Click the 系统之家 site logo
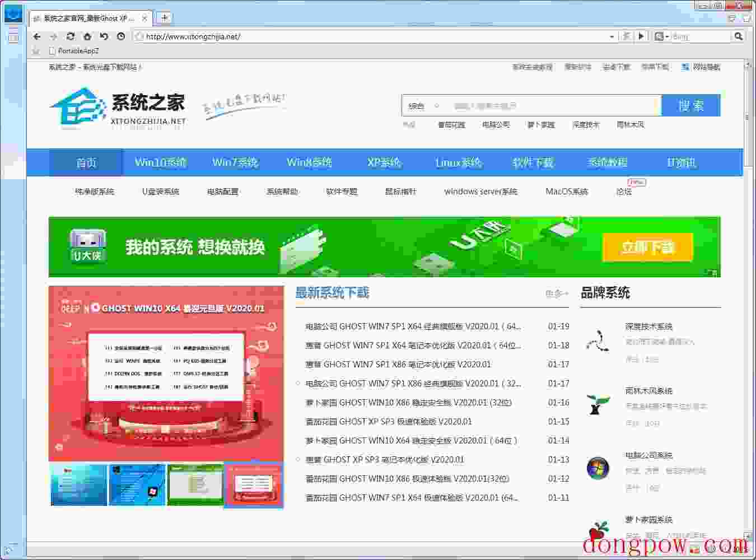Viewport: 756px width, 560px height. 118,108
